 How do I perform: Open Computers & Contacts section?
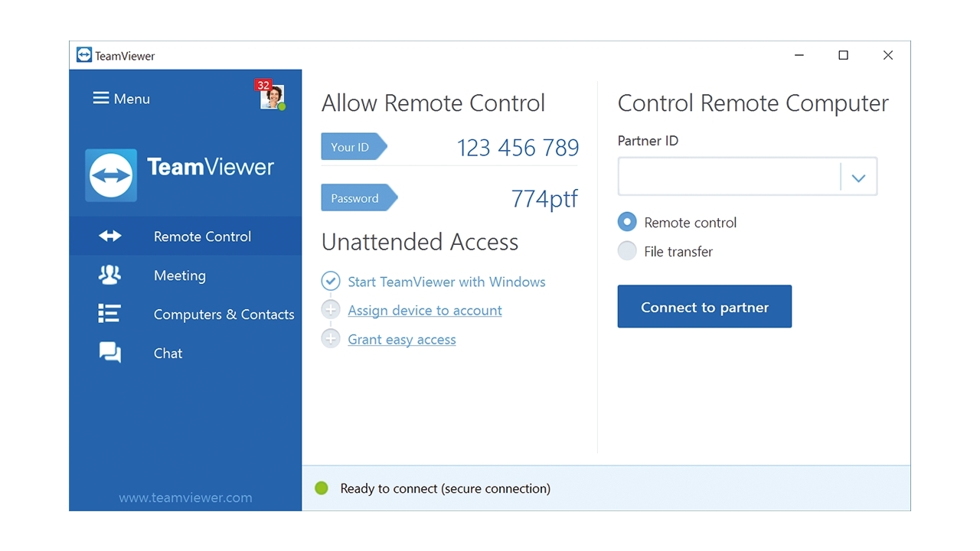pyautogui.click(x=224, y=315)
